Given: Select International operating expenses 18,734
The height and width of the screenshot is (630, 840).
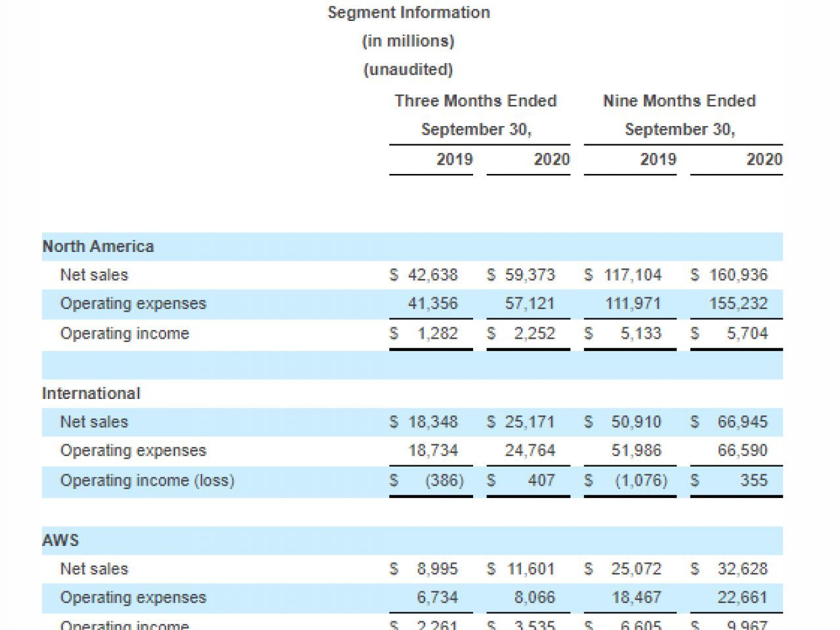Looking at the screenshot, I should 433,451.
